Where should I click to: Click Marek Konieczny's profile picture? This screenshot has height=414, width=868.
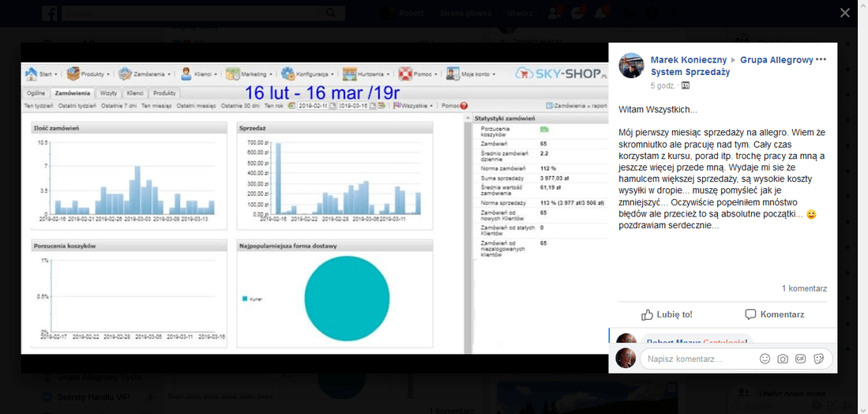point(631,66)
